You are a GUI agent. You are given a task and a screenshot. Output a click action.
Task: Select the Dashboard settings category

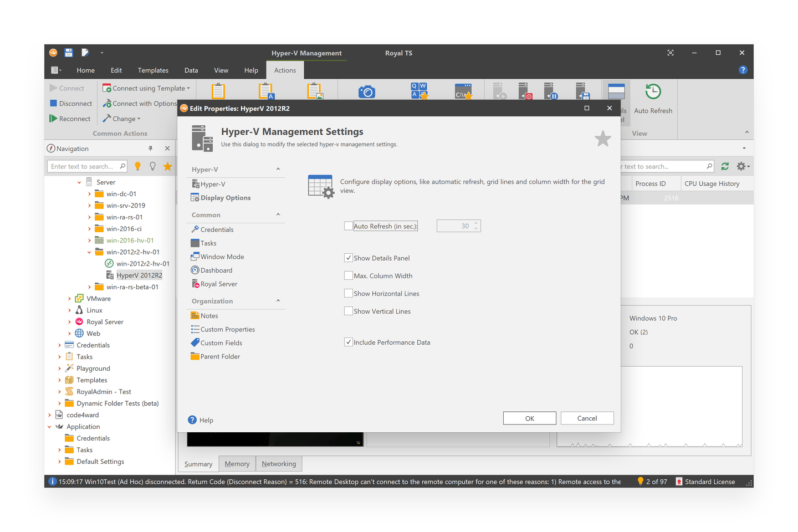216,270
